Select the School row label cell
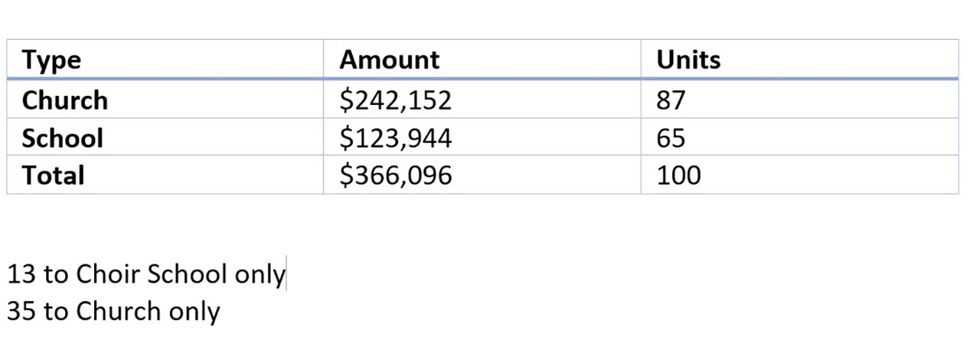This screenshot has width=980, height=350. click(62, 139)
